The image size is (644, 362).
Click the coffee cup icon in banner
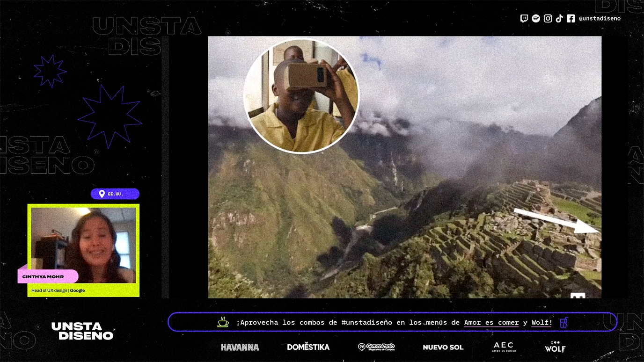223,322
